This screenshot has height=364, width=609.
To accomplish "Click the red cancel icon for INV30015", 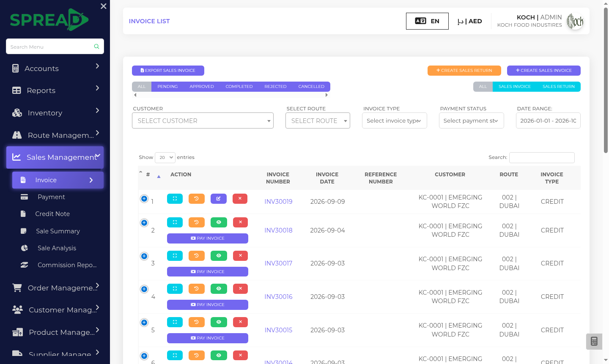I will click(x=240, y=322).
